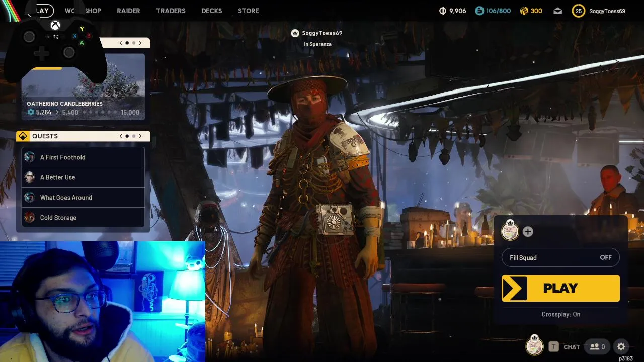Click the raider tokens icon beside 300
Viewport: 644px width, 362px height.
click(x=524, y=11)
